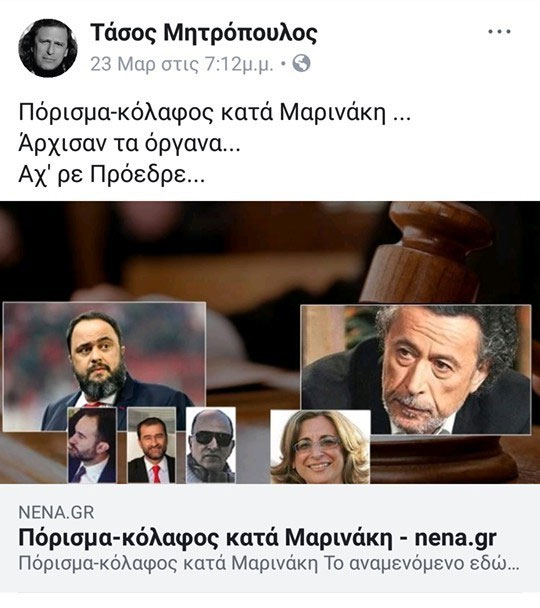Click the NENA.GR source label
Viewport: 540px width, 608px height.
(56, 513)
